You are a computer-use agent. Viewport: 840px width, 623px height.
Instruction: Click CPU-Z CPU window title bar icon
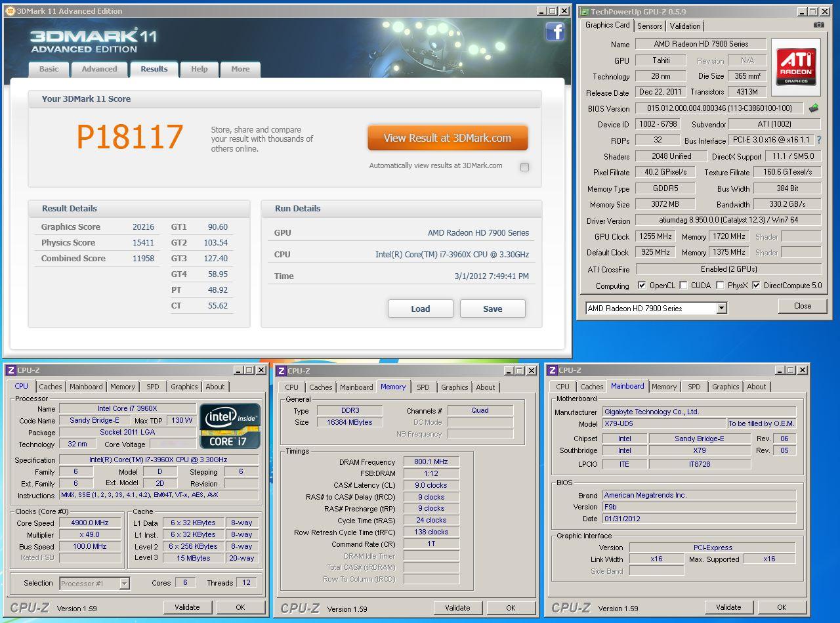pos(10,370)
